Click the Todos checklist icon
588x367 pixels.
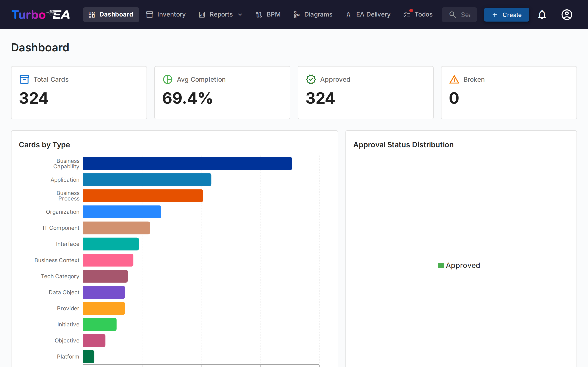point(407,14)
